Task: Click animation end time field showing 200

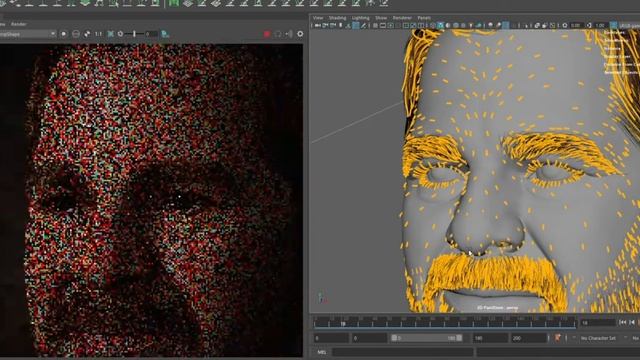Action: [x=529, y=338]
